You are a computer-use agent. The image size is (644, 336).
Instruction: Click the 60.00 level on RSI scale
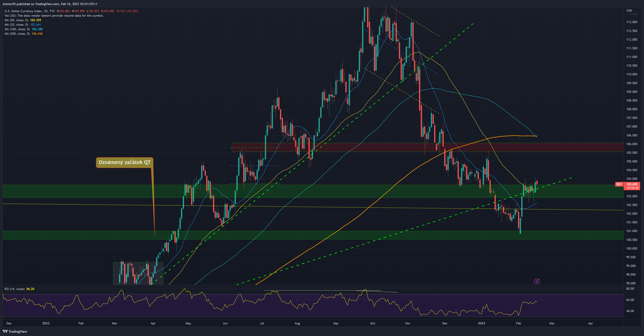pos(630,300)
